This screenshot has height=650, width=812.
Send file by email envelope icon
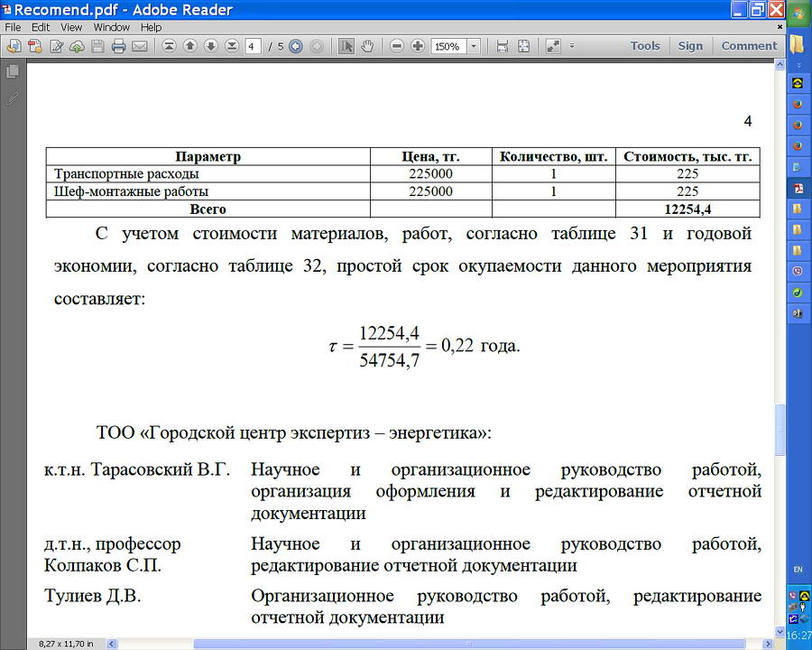pyautogui.click(x=139, y=46)
